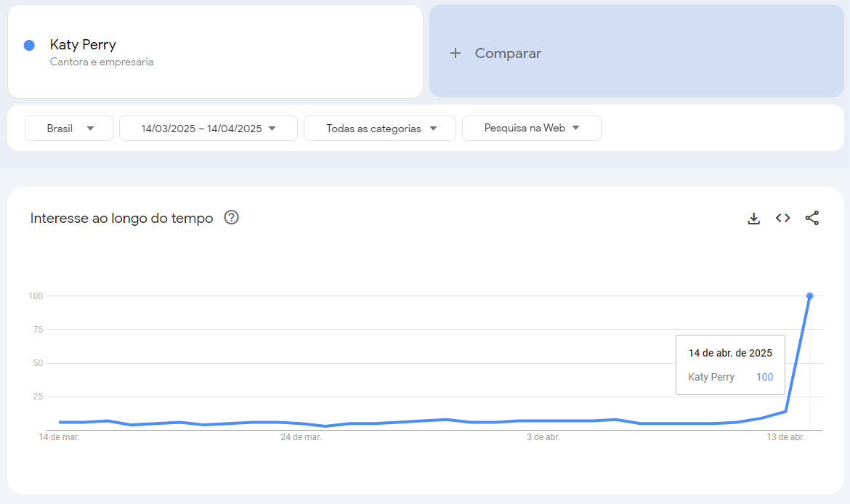Click the plus icon beside Comparar
850x504 pixels.
point(456,53)
